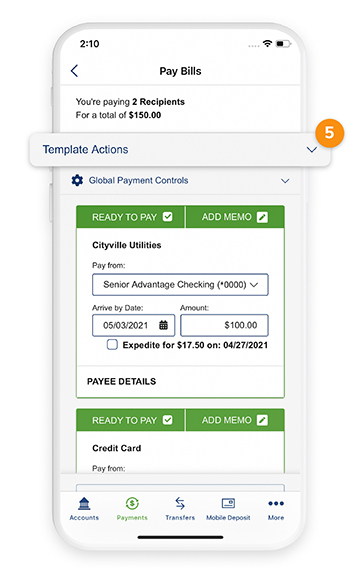Toggle Ready to Pay for Credit Card
The image size is (360, 576).
(x=130, y=420)
